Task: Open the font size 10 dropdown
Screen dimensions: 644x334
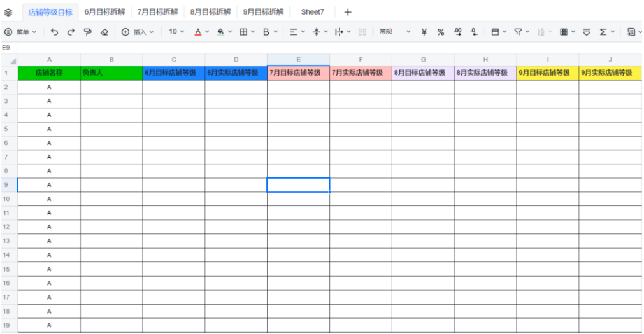Action: click(x=176, y=32)
